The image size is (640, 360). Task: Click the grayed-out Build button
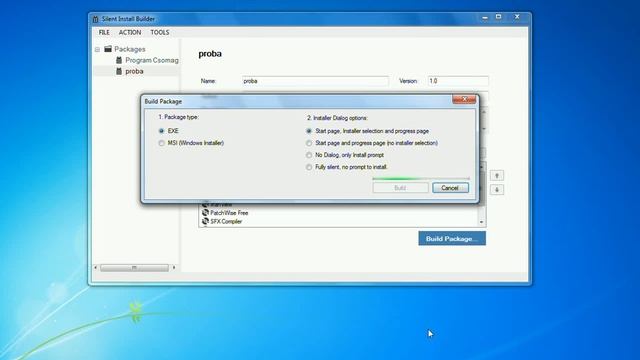pos(400,188)
